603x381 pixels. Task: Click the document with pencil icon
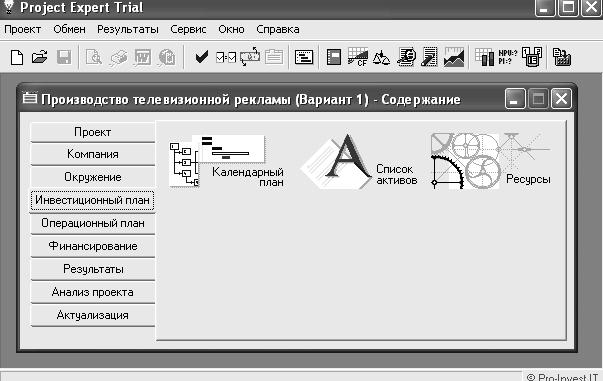(430, 57)
